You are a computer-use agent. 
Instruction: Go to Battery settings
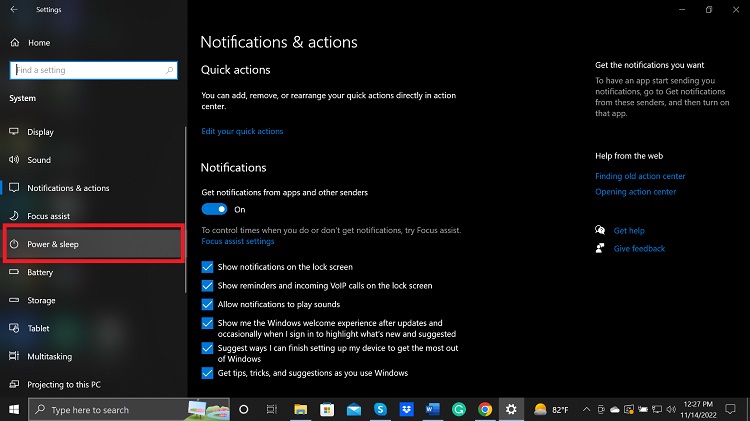pos(40,272)
